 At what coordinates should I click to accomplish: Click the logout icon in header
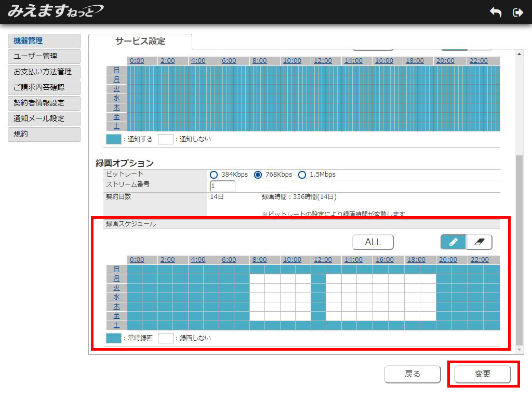tap(517, 12)
